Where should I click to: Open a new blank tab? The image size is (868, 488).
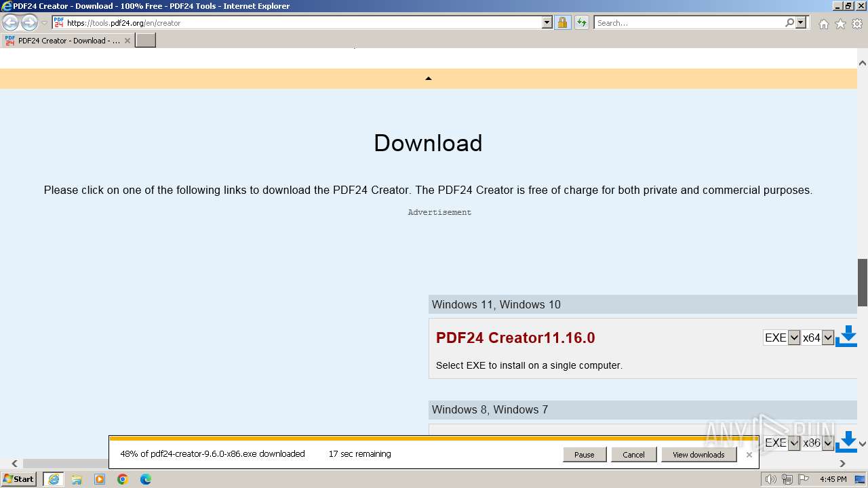point(146,41)
